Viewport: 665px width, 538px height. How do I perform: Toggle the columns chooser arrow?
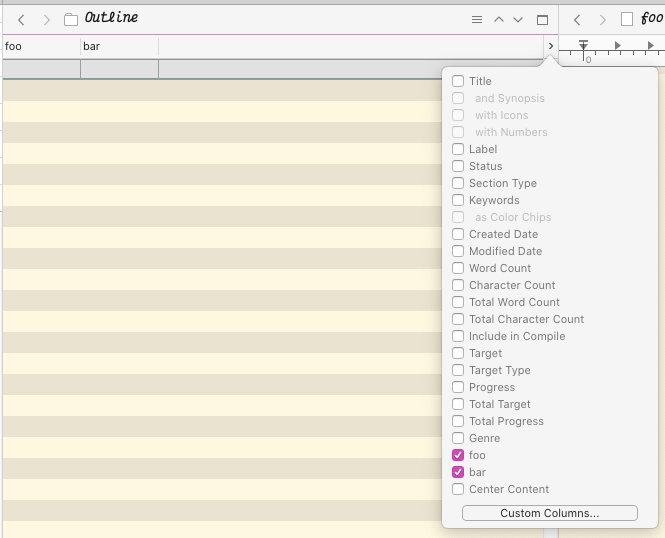549,46
